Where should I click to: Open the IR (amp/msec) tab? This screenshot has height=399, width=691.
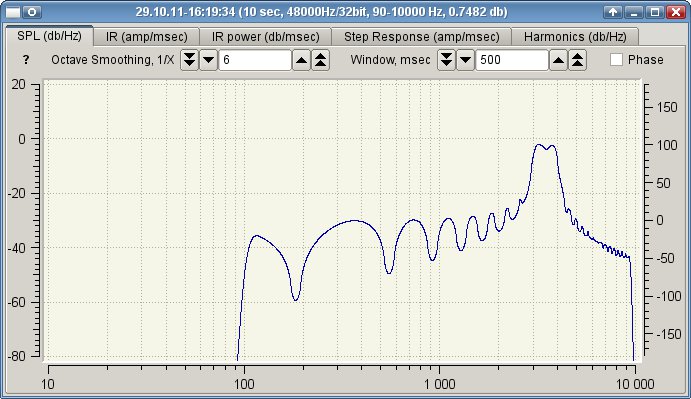point(146,37)
